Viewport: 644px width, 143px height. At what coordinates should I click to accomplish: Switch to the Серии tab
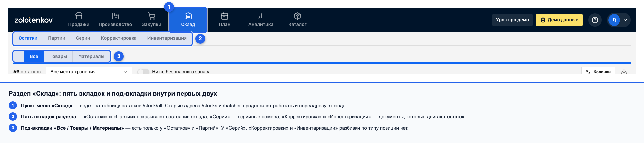83,38
